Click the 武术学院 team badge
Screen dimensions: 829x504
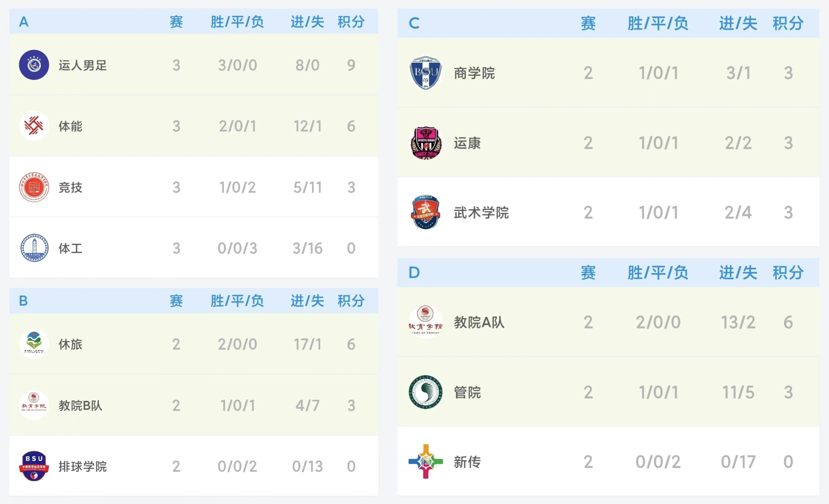[x=426, y=212]
